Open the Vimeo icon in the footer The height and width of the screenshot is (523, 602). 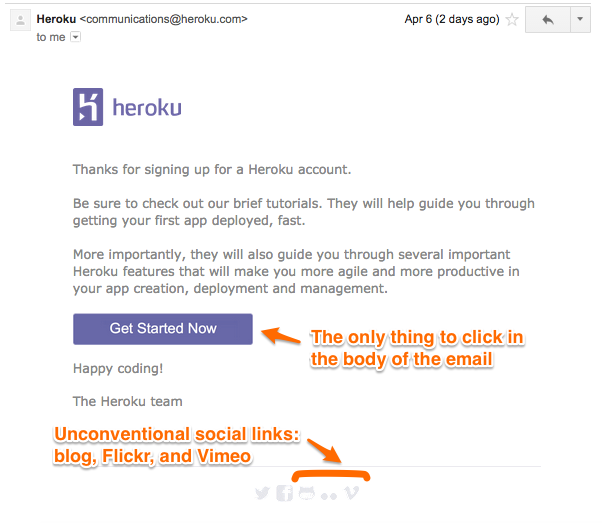(351, 493)
